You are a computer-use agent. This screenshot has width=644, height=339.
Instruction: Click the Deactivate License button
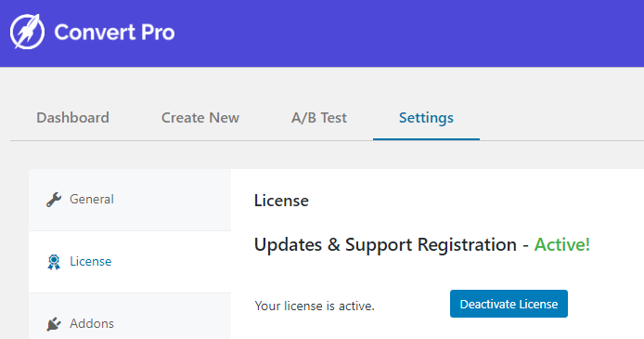(x=509, y=304)
